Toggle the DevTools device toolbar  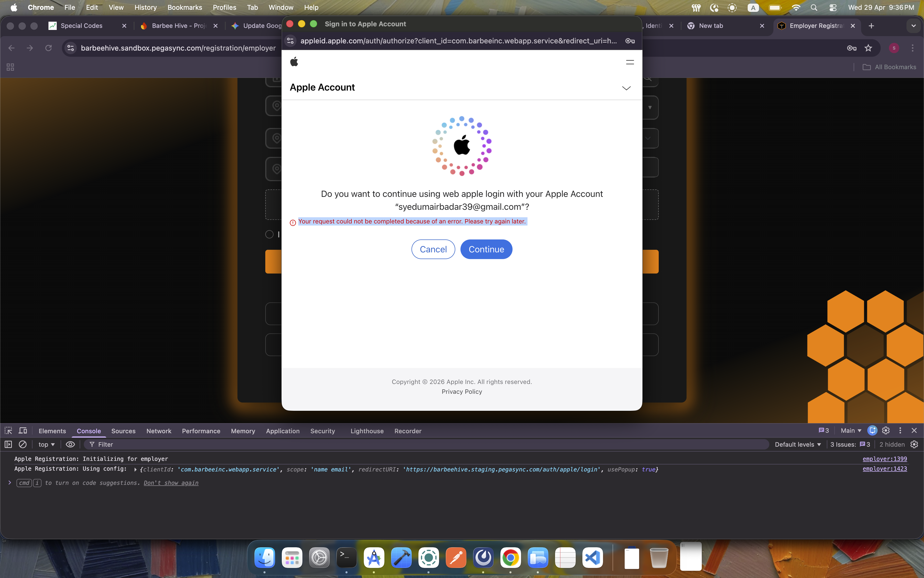(23, 430)
